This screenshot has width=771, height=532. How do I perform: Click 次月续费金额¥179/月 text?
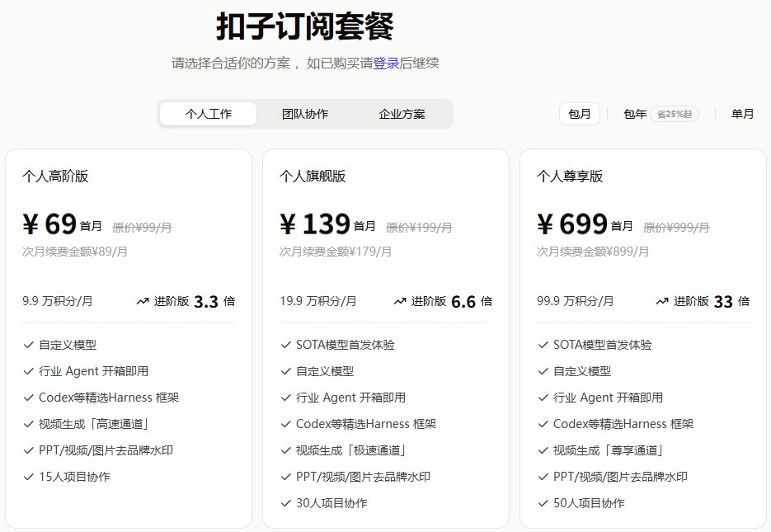pos(336,252)
